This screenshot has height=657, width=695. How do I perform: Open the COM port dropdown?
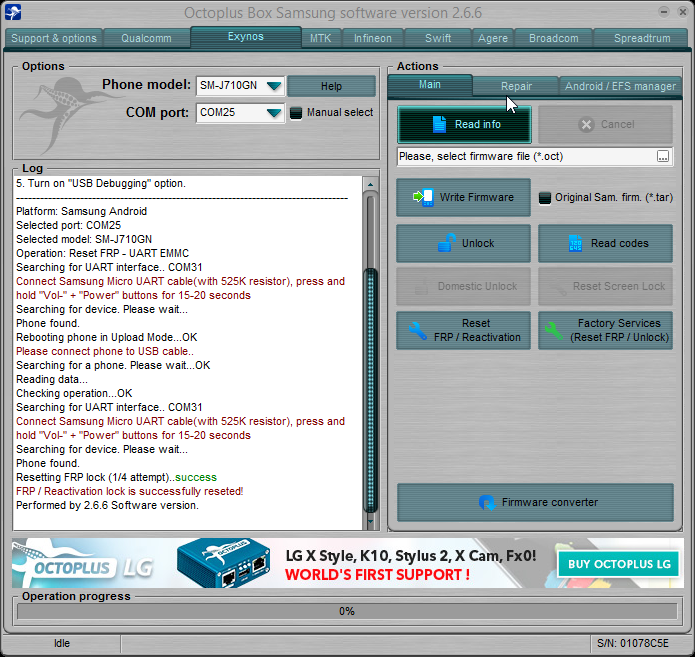click(274, 113)
